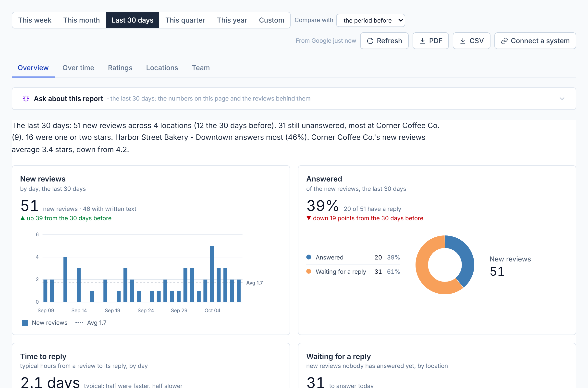The image size is (588, 388).
Task: Select the This quarter range
Action: point(185,20)
